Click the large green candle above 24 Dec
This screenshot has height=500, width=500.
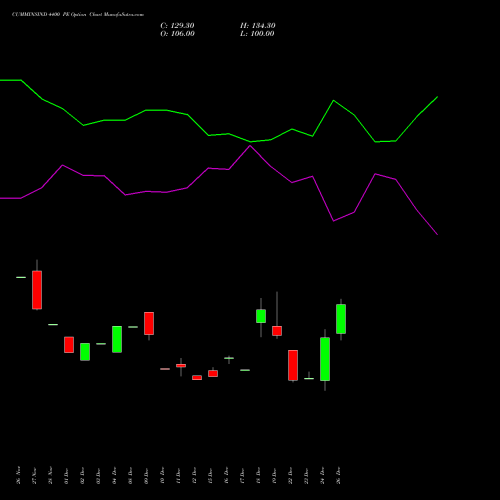click(325, 359)
